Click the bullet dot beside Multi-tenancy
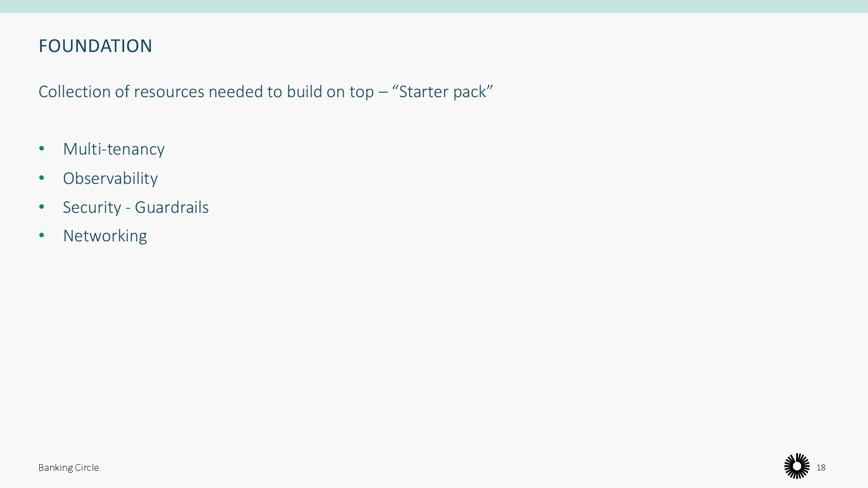868x488 pixels. (42, 149)
